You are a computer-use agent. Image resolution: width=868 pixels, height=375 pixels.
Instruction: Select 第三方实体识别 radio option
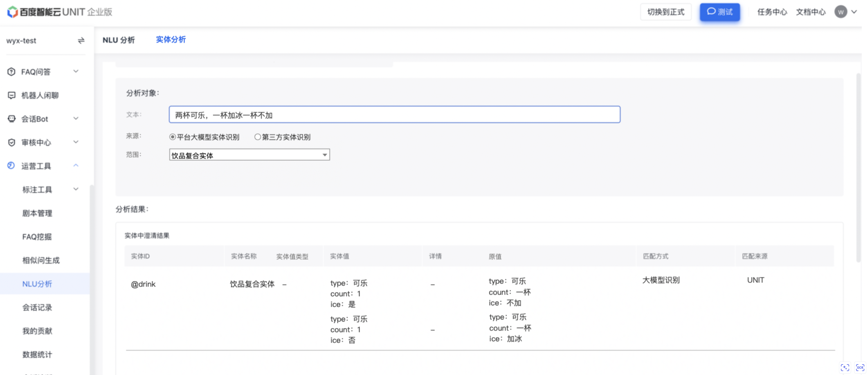pos(257,137)
